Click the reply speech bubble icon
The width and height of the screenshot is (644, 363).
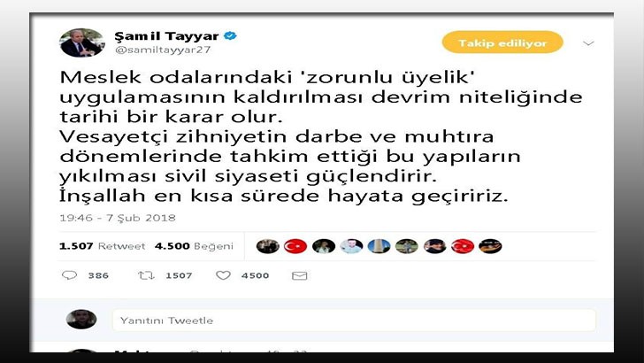click(x=69, y=275)
